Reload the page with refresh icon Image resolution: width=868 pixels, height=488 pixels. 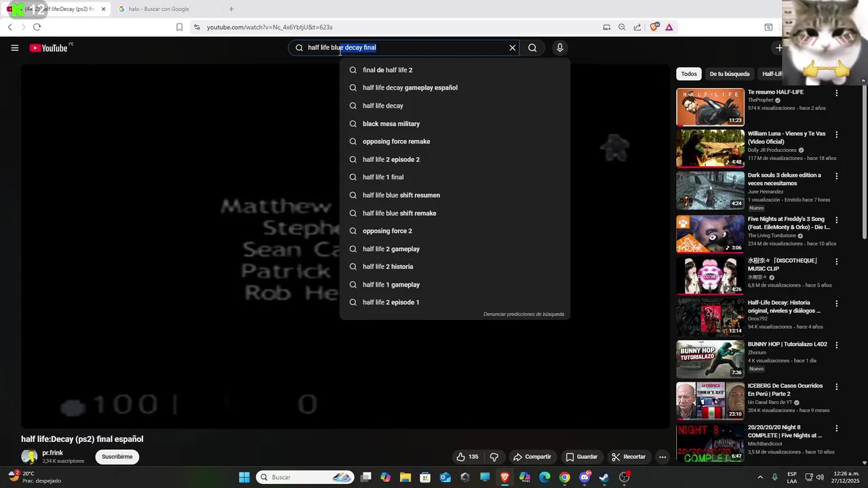pyautogui.click(x=37, y=27)
